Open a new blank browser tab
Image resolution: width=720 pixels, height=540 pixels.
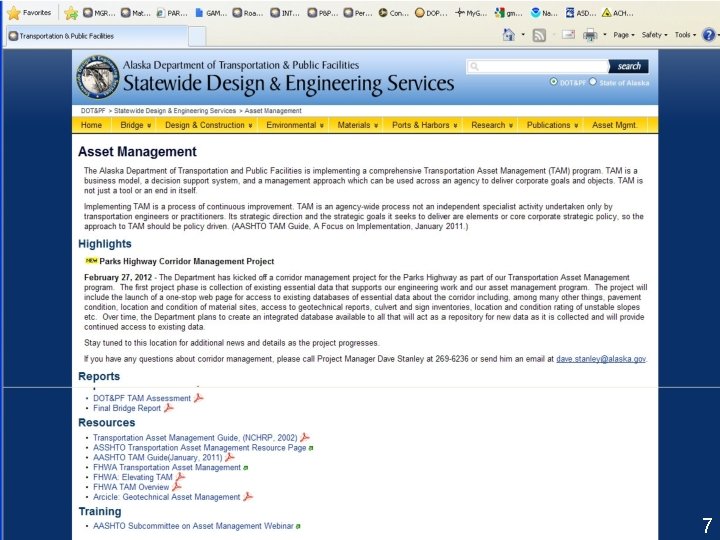click(x=197, y=37)
